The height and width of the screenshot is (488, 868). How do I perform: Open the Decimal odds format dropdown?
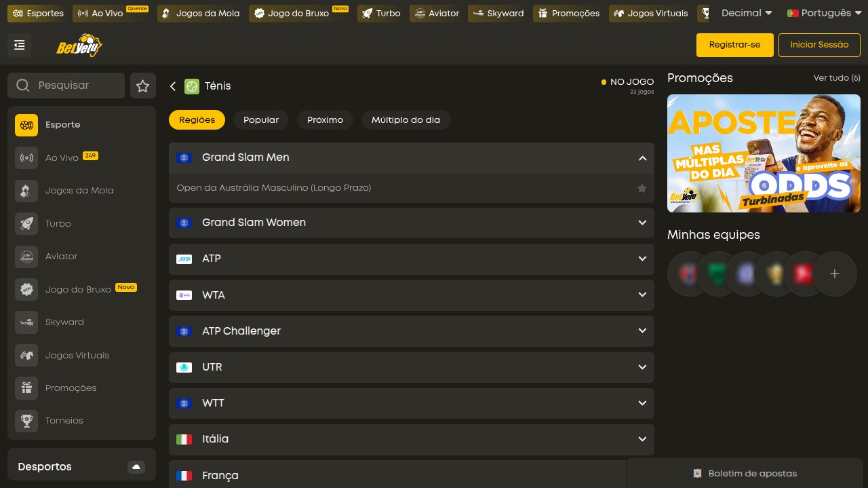click(747, 13)
